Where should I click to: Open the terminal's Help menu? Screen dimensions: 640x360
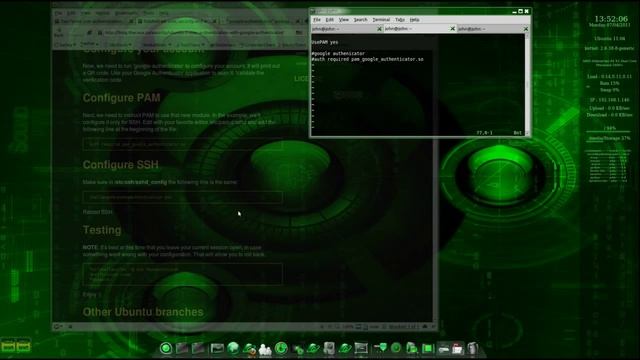(414, 20)
